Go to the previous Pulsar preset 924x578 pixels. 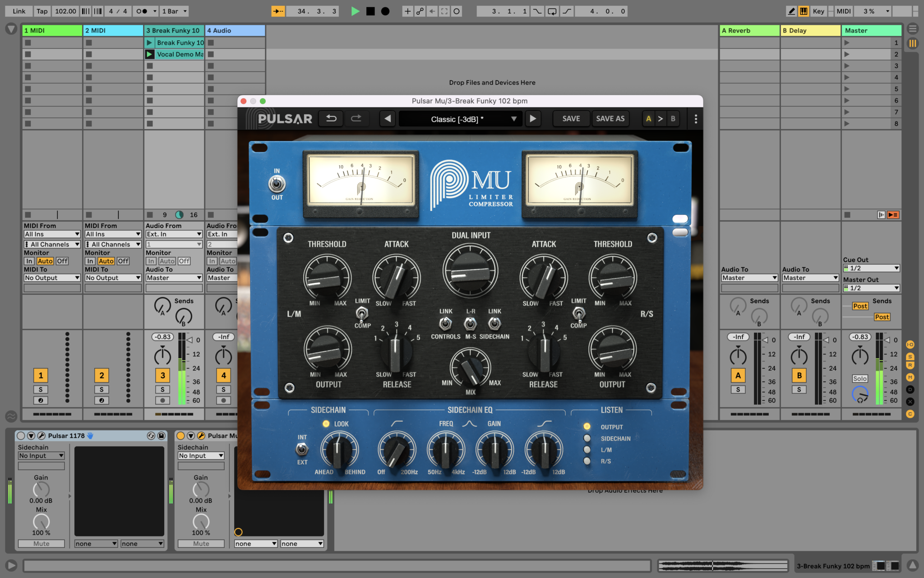click(x=387, y=119)
